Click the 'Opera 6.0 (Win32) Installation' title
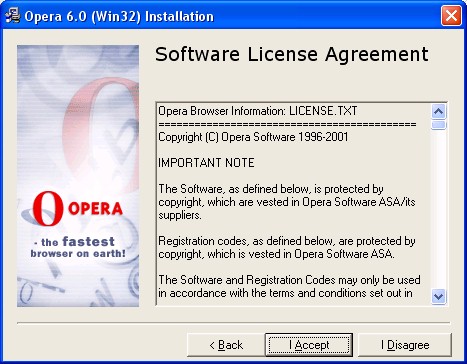Viewport: 467px width, 364px height. [x=119, y=16]
